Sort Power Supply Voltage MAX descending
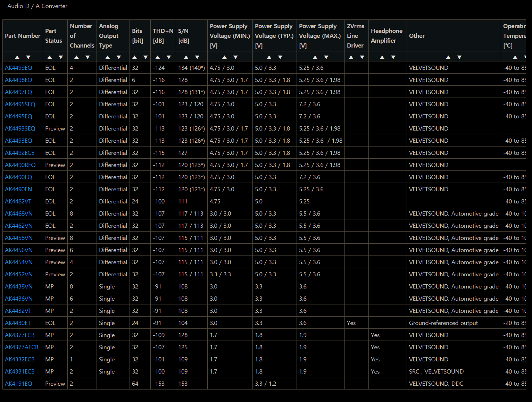This screenshot has height=402, width=532. point(326,57)
